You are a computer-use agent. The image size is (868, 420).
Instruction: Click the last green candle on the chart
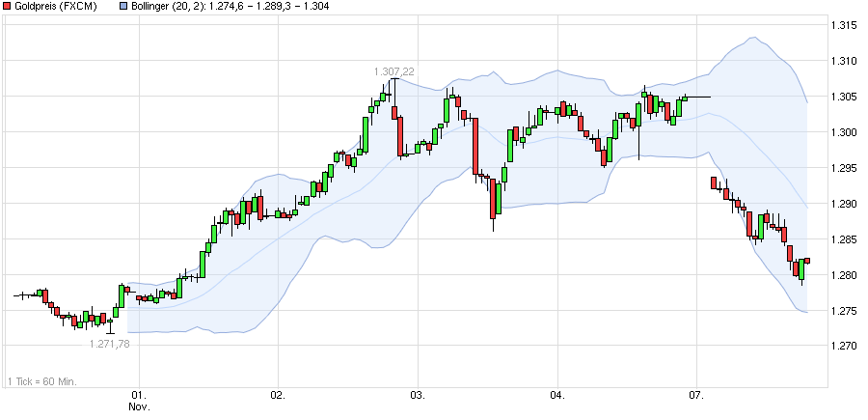[801, 269]
